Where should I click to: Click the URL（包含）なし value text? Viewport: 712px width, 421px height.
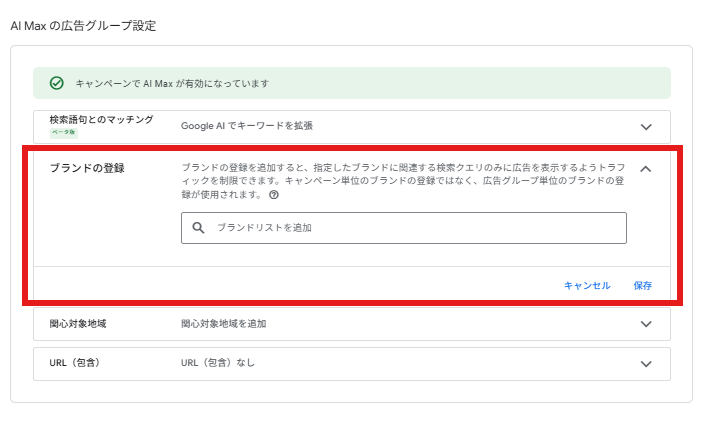218,363
